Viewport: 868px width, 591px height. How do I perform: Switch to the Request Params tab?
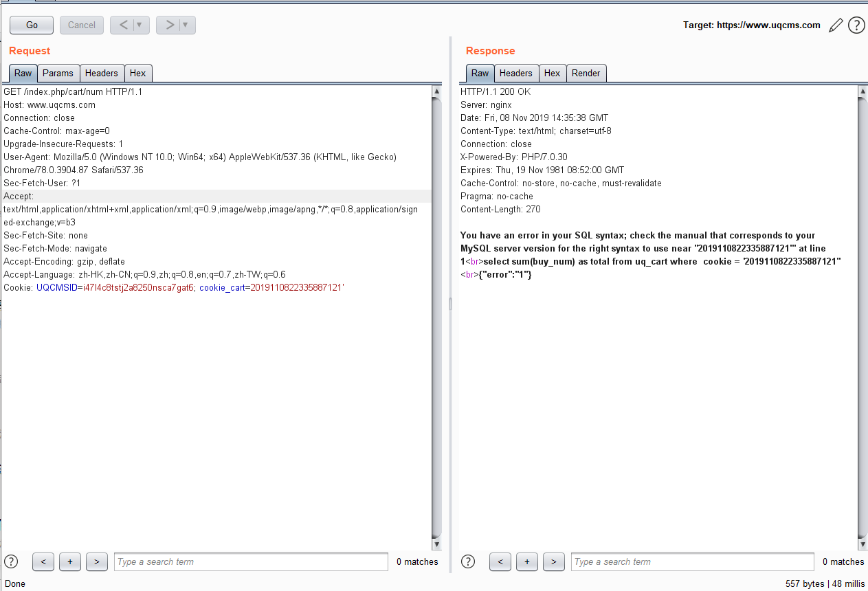coord(58,73)
